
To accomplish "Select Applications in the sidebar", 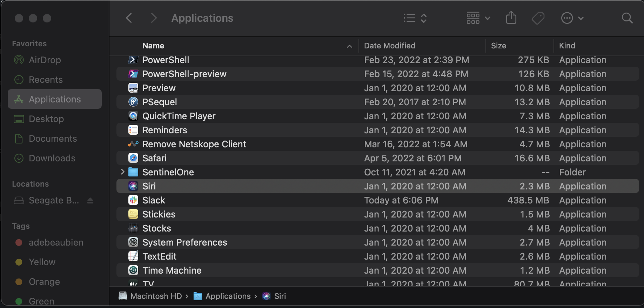I will (55, 99).
